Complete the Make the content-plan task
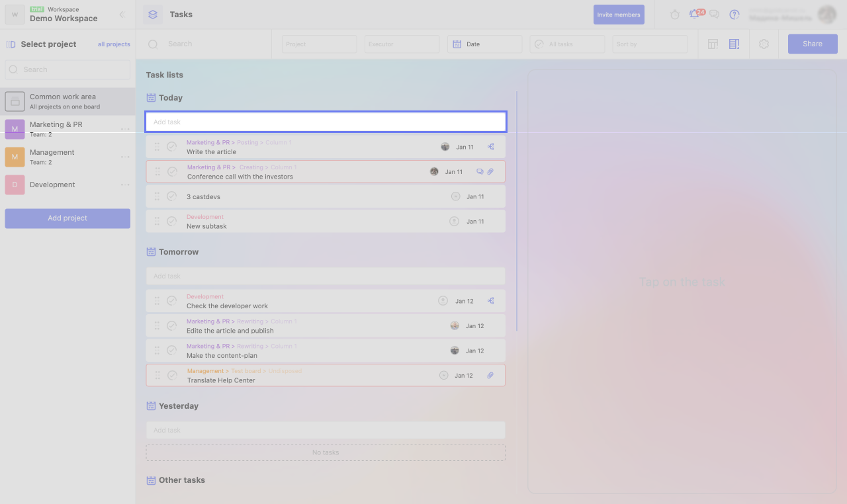Screen dimensions: 847x504 (172, 351)
